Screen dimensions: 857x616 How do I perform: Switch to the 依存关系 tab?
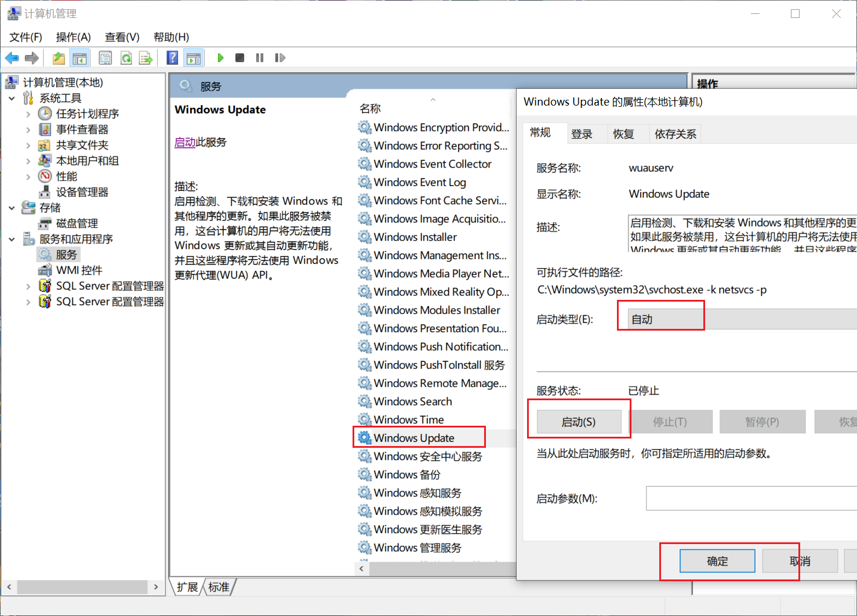point(674,133)
